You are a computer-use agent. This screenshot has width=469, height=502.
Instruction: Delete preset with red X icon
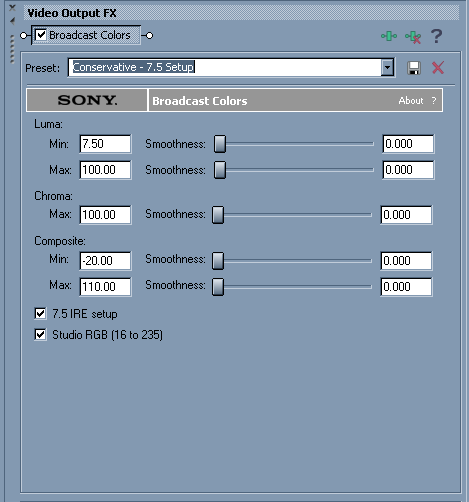438,68
